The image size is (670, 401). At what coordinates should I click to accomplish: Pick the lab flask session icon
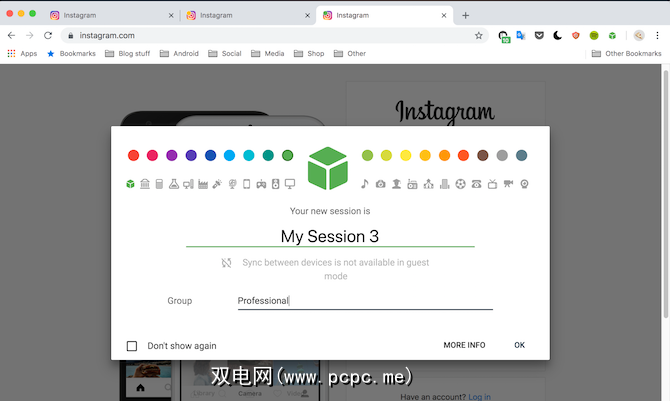click(x=173, y=184)
